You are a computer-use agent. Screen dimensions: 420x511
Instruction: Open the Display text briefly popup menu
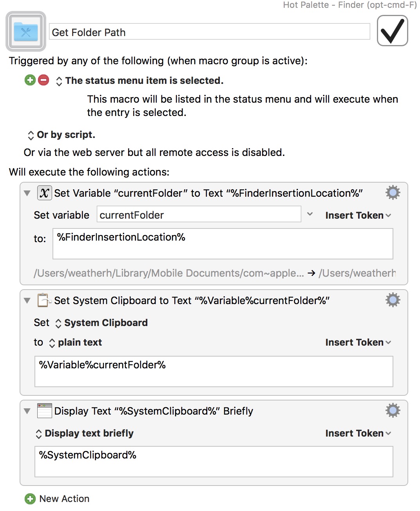tap(85, 433)
